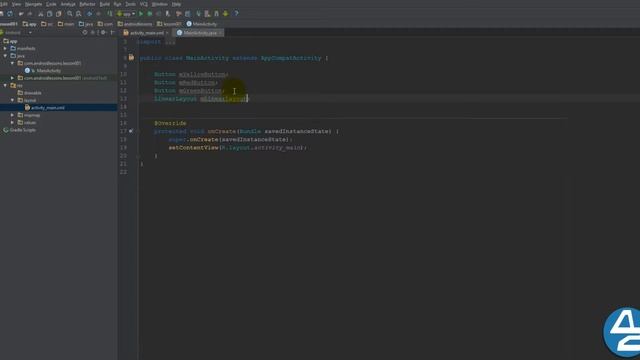Collapse the layout folder arrow

pyautogui.click(x=13, y=100)
